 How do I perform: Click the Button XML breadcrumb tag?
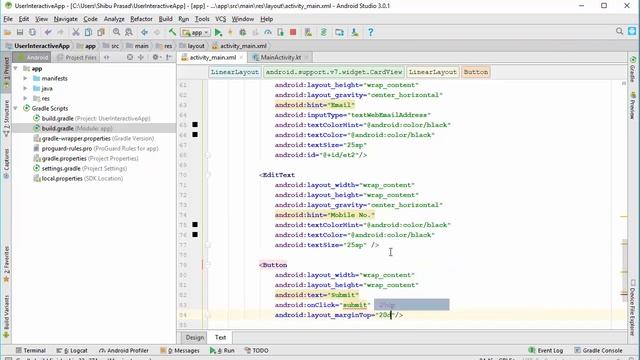[x=476, y=72]
